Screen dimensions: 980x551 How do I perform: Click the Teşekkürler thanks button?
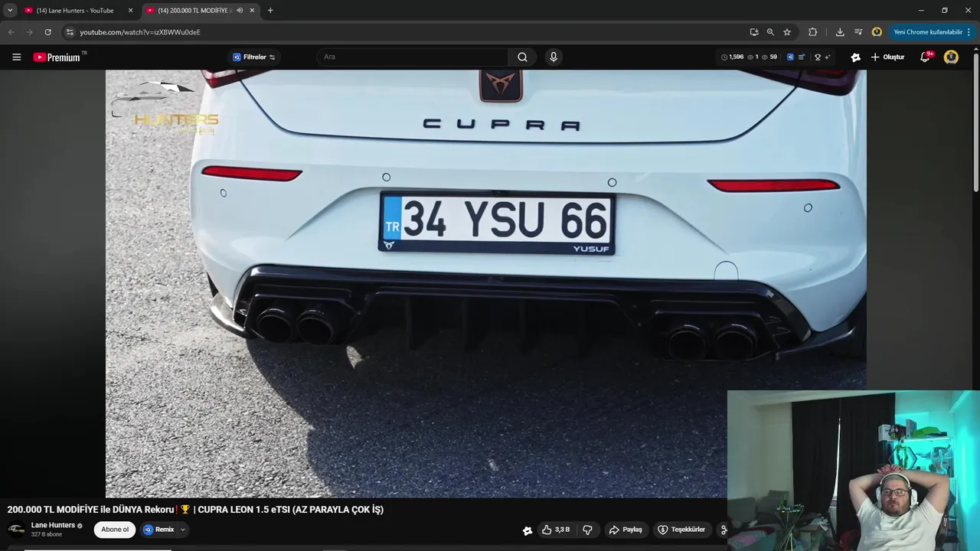(x=681, y=530)
